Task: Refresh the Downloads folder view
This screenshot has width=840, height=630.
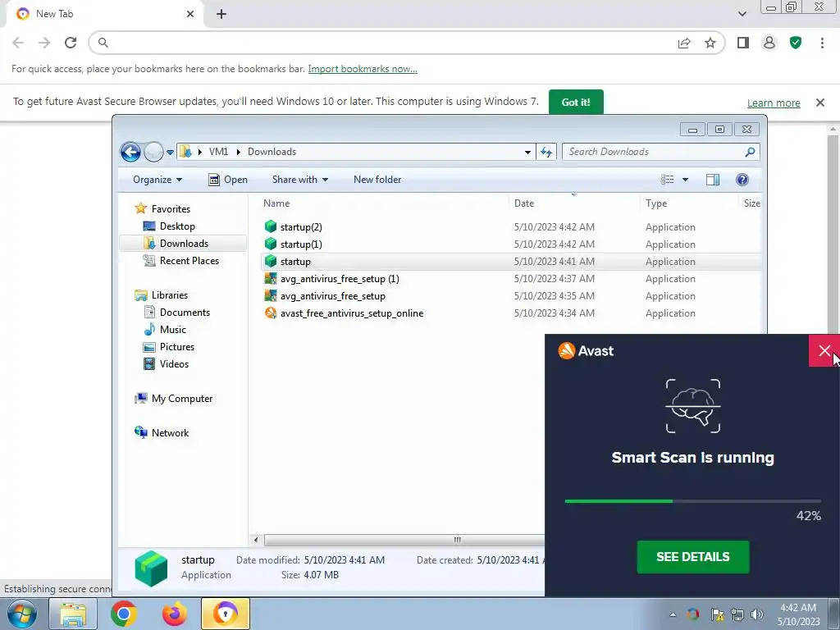Action: coord(546,152)
